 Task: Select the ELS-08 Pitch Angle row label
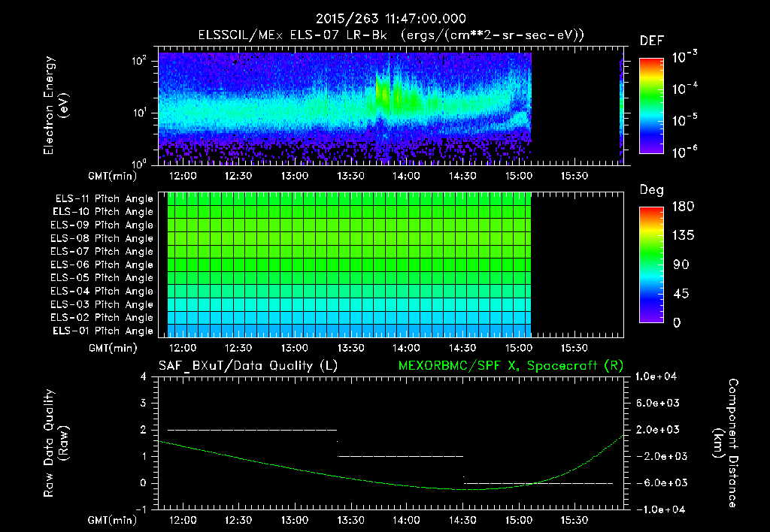102,238
